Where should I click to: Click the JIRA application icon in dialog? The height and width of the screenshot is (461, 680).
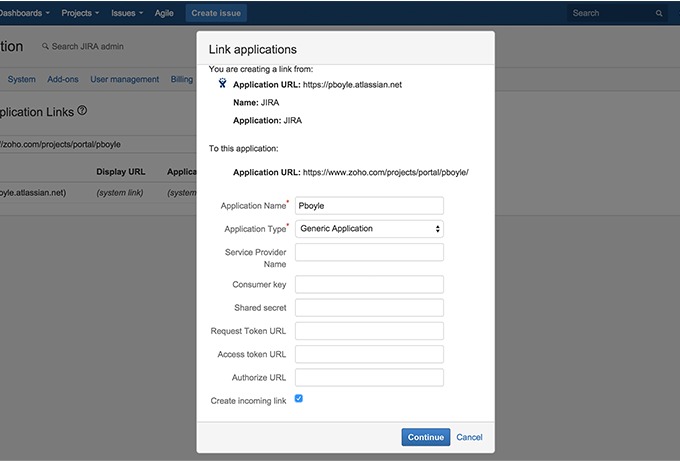(x=222, y=85)
